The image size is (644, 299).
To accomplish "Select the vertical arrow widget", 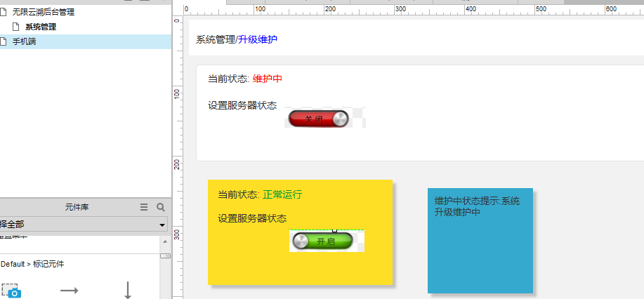I will pyautogui.click(x=128, y=291).
